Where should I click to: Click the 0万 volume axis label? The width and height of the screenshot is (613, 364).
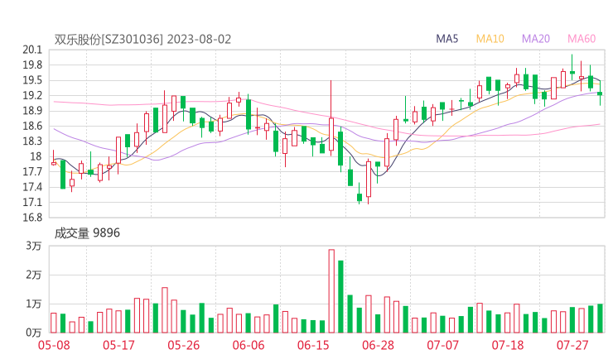[x=34, y=333]
